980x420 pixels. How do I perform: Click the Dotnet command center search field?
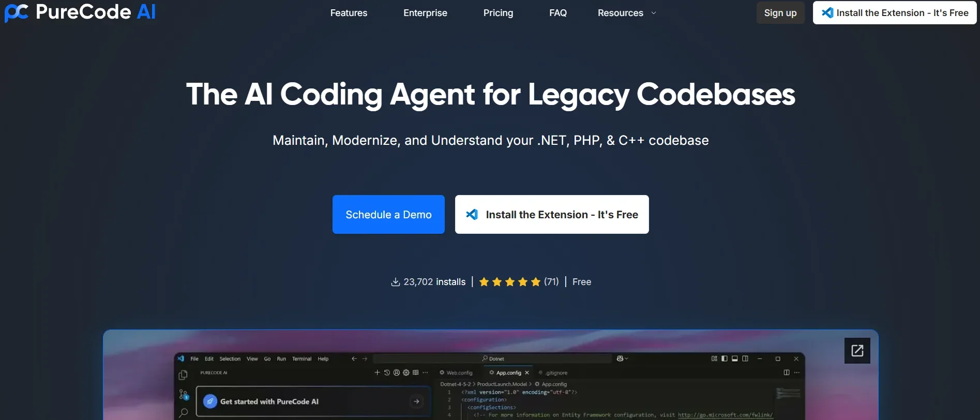(x=493, y=358)
